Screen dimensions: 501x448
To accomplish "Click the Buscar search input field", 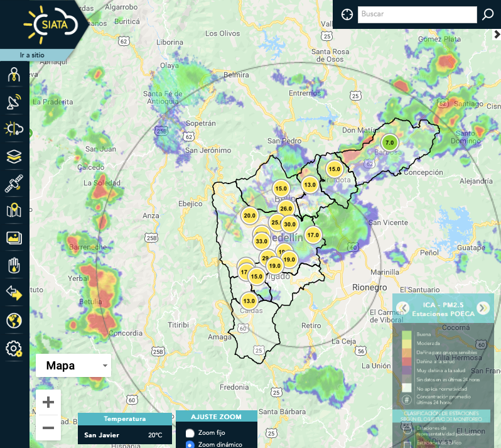I will tap(417, 14).
